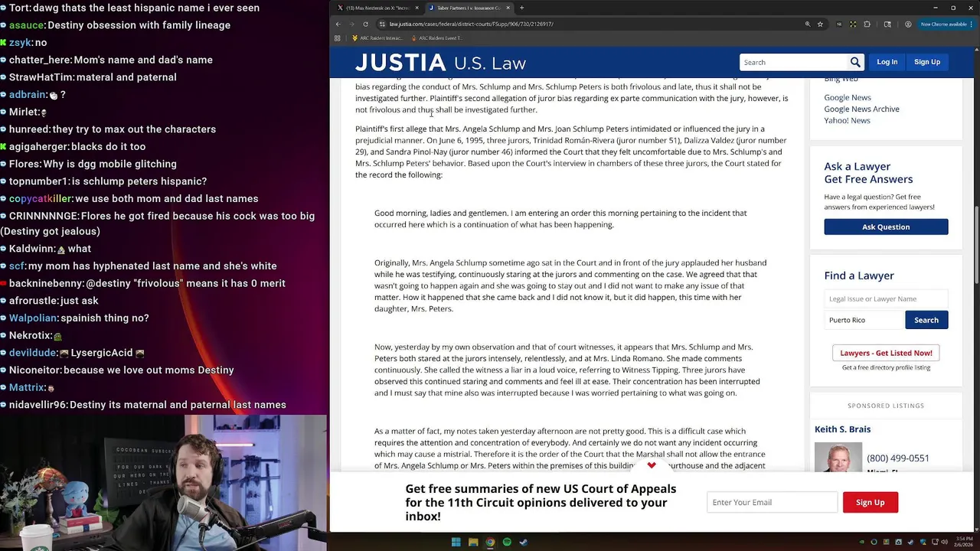This screenshot has height=551, width=980.
Task: Click the JUSTIA U.S. Law logo
Action: tap(440, 63)
